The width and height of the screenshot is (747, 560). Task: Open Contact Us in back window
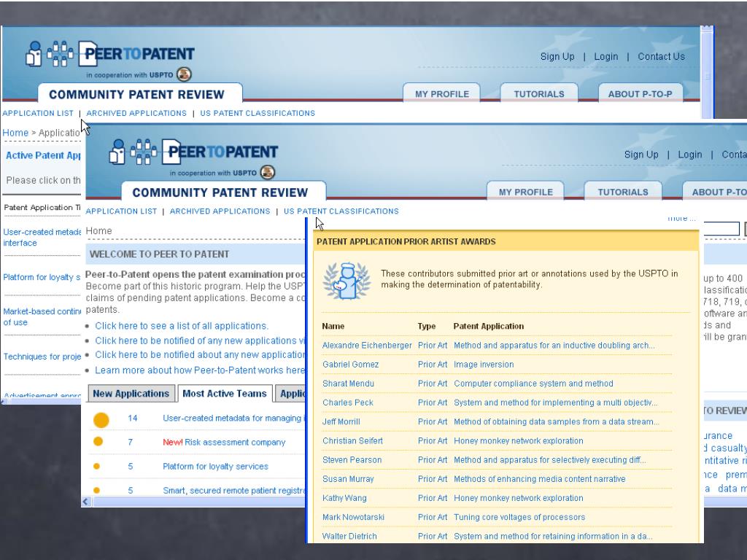tap(661, 57)
